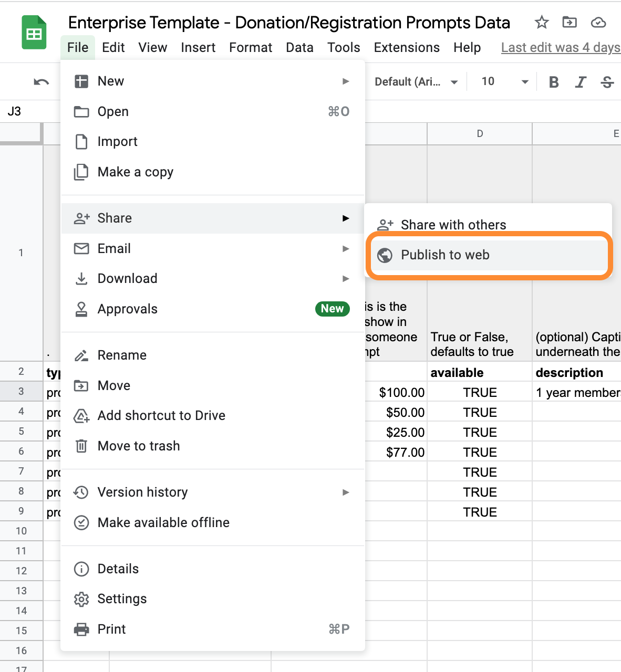Click the 'description' header cell
The width and height of the screenshot is (621, 672).
tap(577, 372)
